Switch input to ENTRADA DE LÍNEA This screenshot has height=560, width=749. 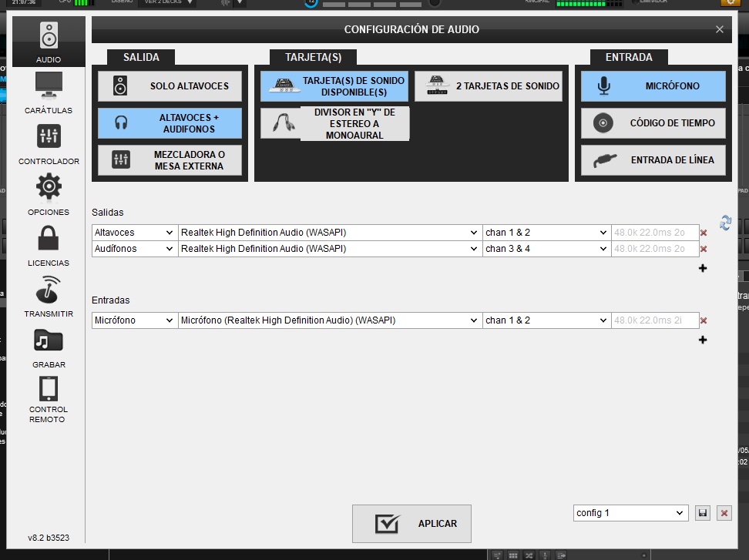(653, 160)
